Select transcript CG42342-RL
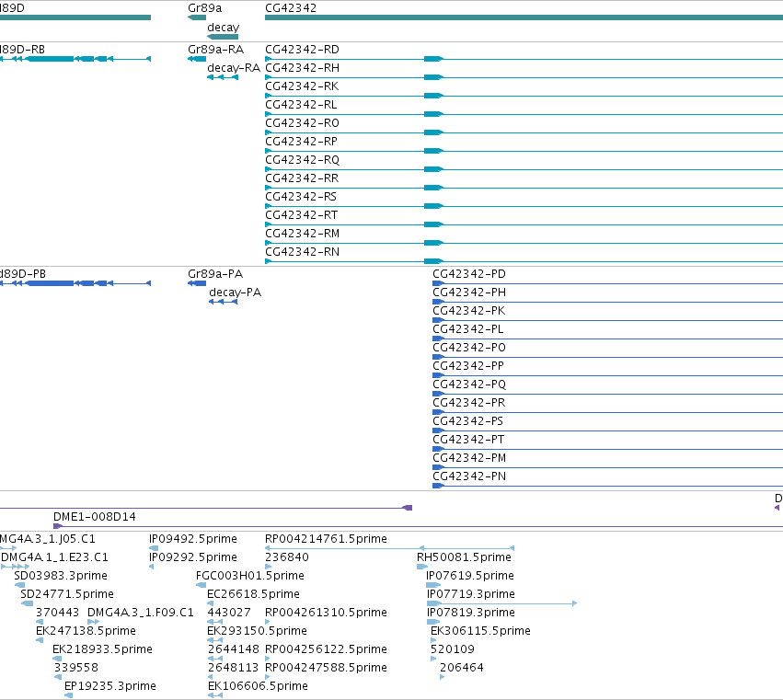 (301, 105)
